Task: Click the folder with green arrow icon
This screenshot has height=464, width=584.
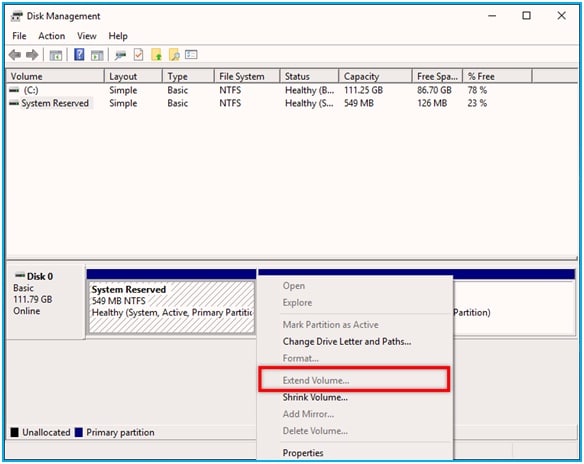Action: click(x=156, y=55)
